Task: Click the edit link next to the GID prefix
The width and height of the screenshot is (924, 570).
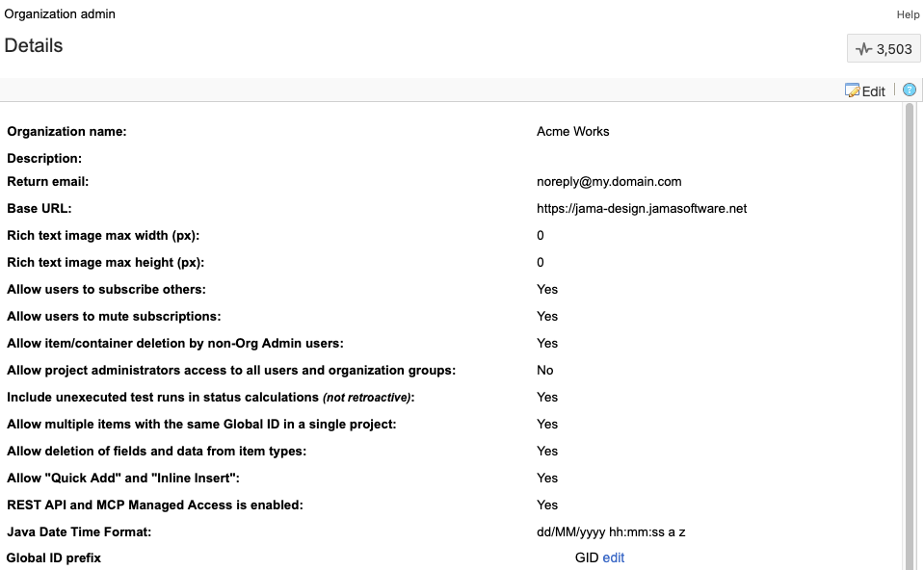Action: (614, 557)
